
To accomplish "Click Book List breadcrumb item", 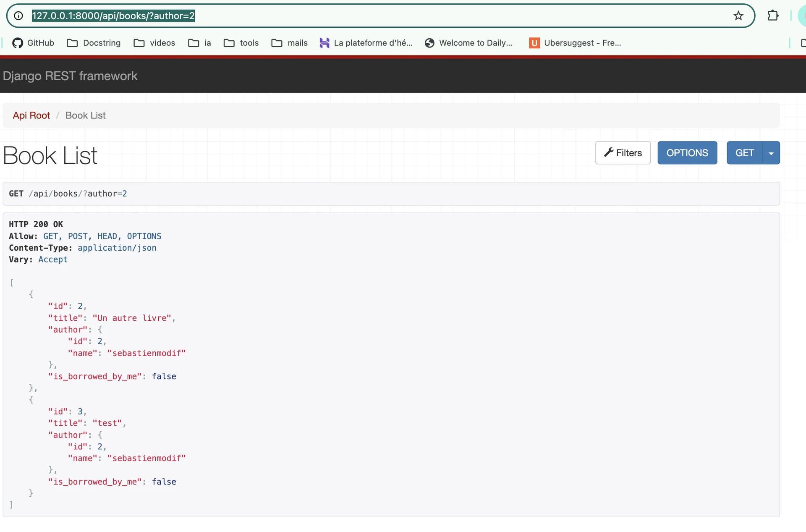I will pos(85,115).
